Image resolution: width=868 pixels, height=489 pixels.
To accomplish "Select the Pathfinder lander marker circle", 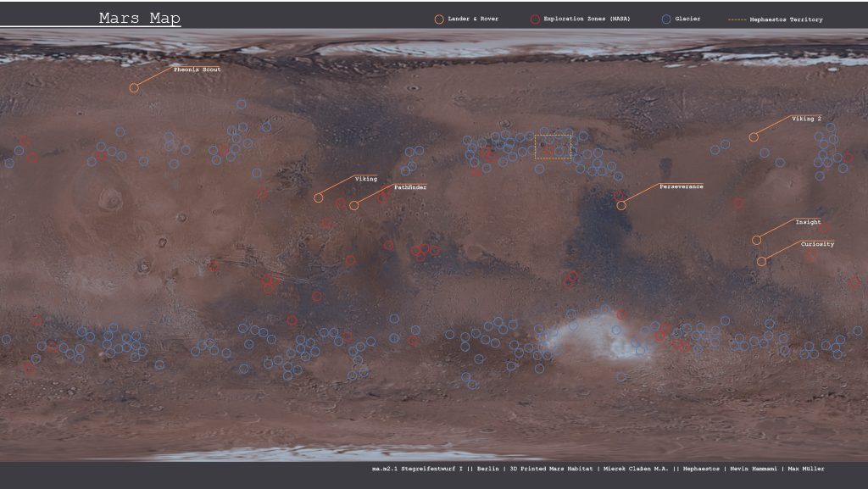I will tap(354, 205).
